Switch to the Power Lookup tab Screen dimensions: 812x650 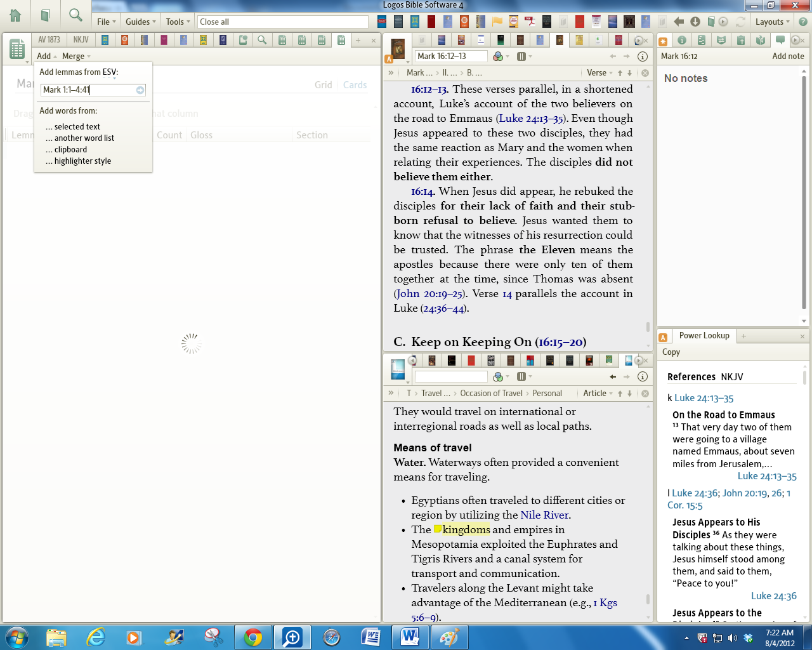coord(704,336)
